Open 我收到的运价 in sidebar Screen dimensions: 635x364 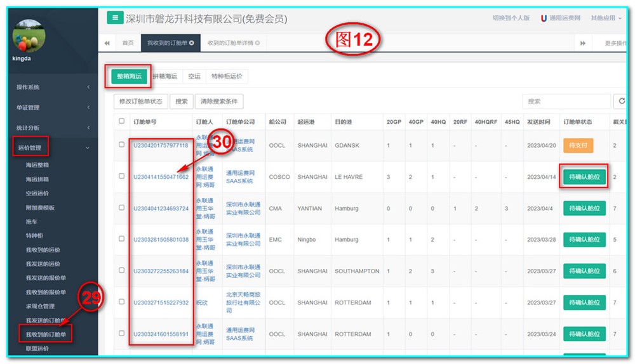[43, 250]
